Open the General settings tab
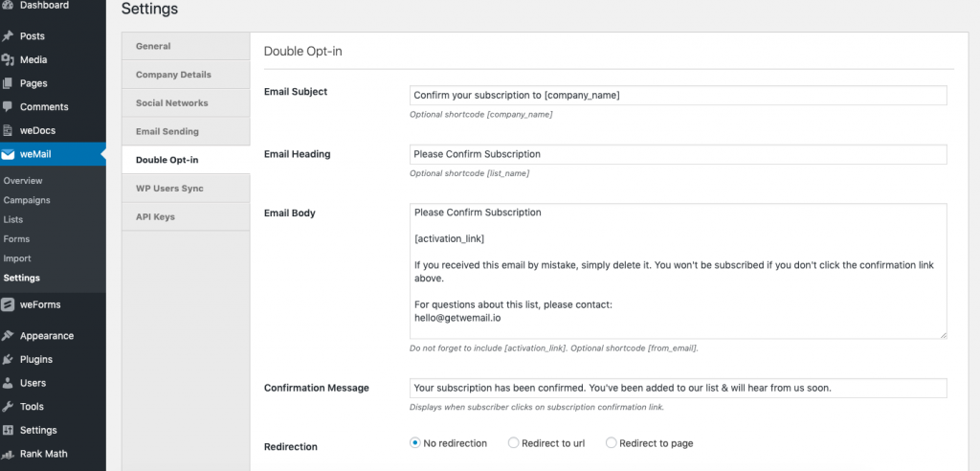Screen dimensions: 980x471 186,46
